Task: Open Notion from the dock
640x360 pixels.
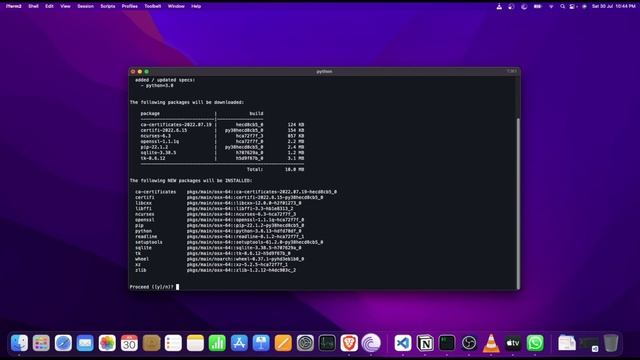Action: coord(425,343)
